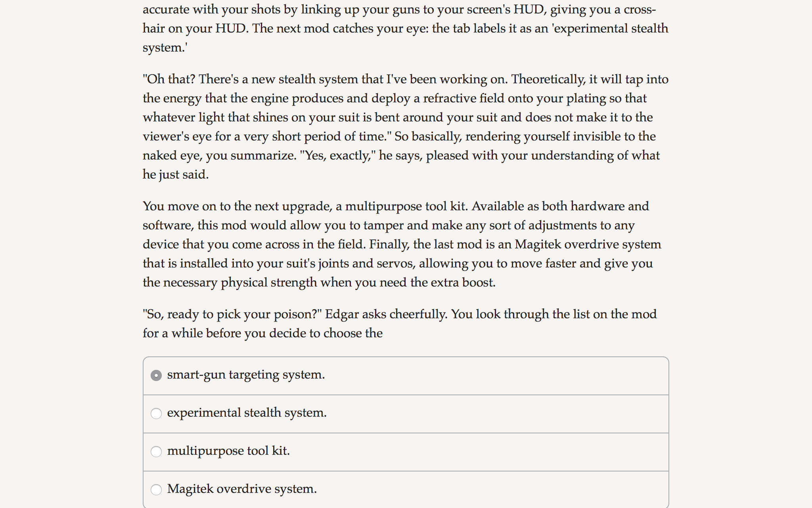The width and height of the screenshot is (812, 508).
Task: Click the paragraph beginning "Oh that? There's a new"
Action: pyautogui.click(x=406, y=127)
